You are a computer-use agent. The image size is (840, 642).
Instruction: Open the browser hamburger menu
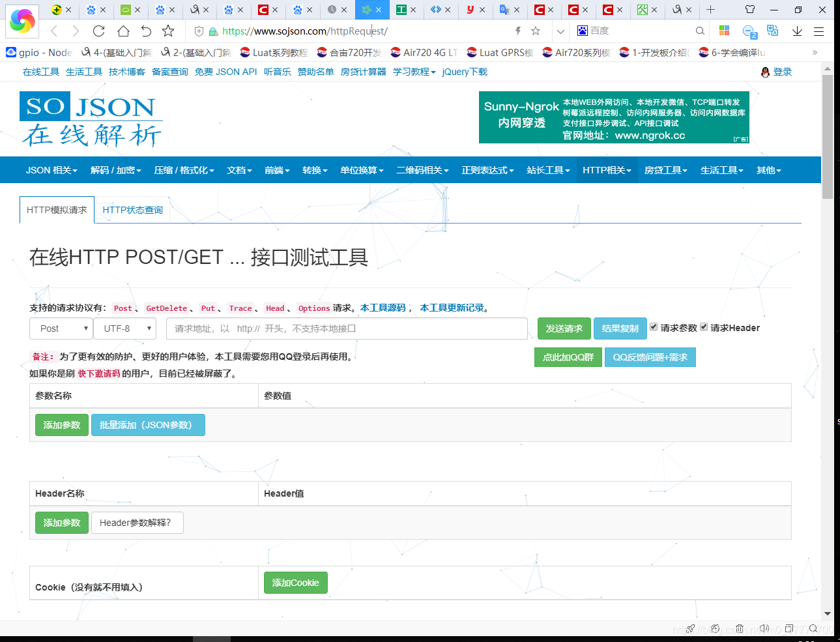click(819, 31)
